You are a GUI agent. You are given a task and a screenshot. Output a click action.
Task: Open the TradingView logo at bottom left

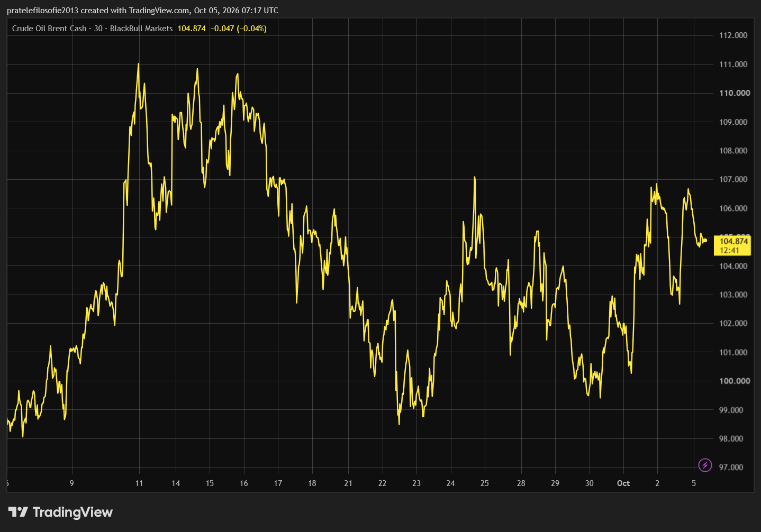coord(60,512)
